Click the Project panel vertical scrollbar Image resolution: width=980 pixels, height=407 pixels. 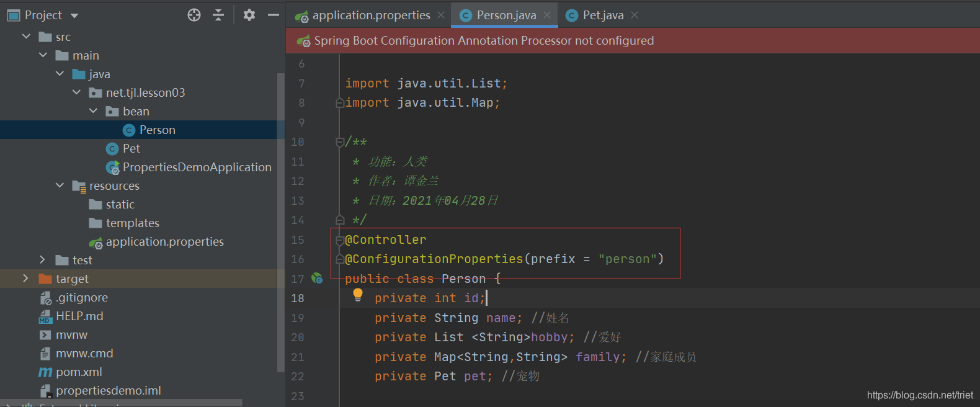pos(281,222)
